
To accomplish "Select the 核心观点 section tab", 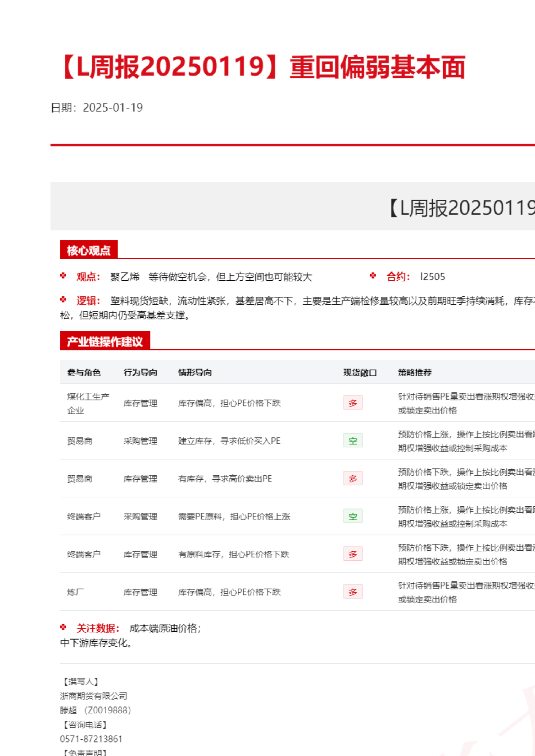I will [89, 250].
